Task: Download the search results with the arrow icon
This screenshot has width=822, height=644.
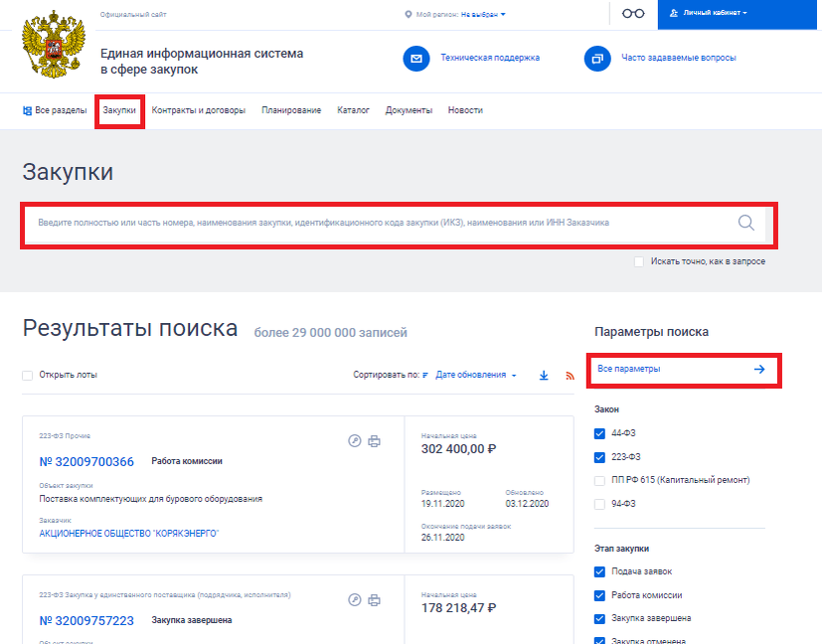Action: point(544,376)
